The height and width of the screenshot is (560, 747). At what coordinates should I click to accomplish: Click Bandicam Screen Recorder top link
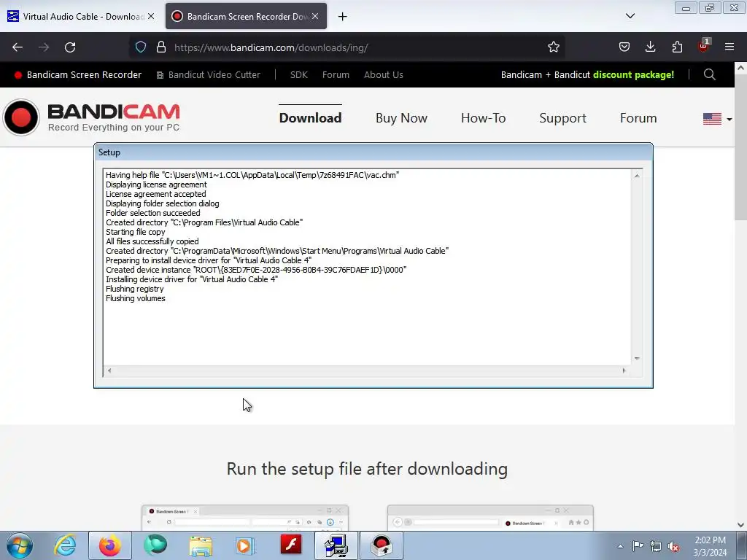coord(78,75)
